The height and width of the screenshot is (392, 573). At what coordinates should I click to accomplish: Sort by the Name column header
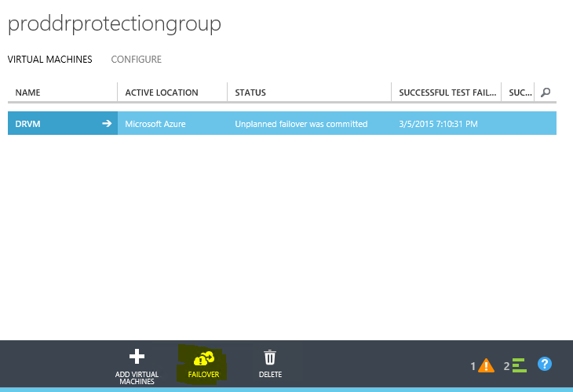pyautogui.click(x=28, y=93)
